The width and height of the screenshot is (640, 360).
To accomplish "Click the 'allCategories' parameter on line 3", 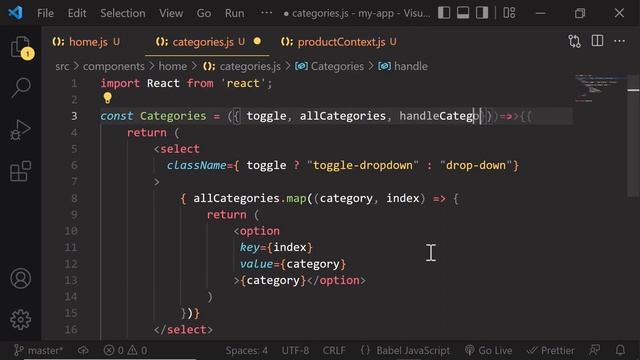I will point(342,116).
